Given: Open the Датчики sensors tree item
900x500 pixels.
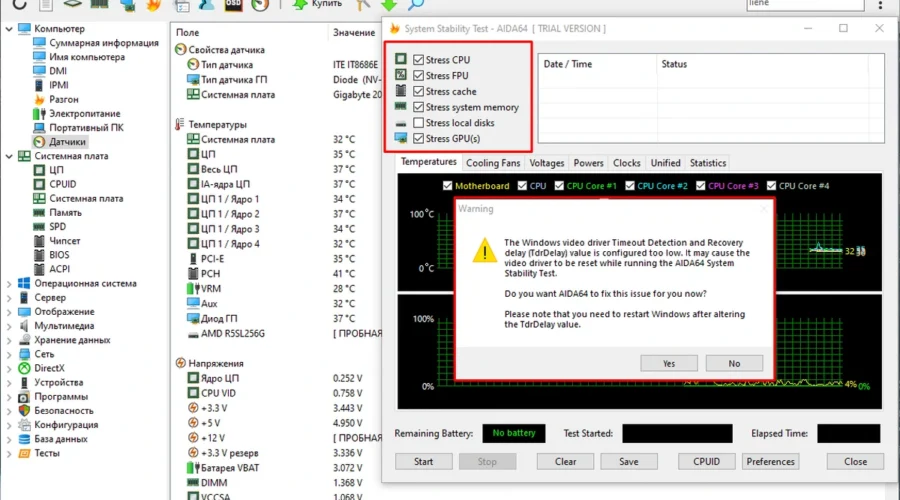Looking at the screenshot, I should pos(66,142).
